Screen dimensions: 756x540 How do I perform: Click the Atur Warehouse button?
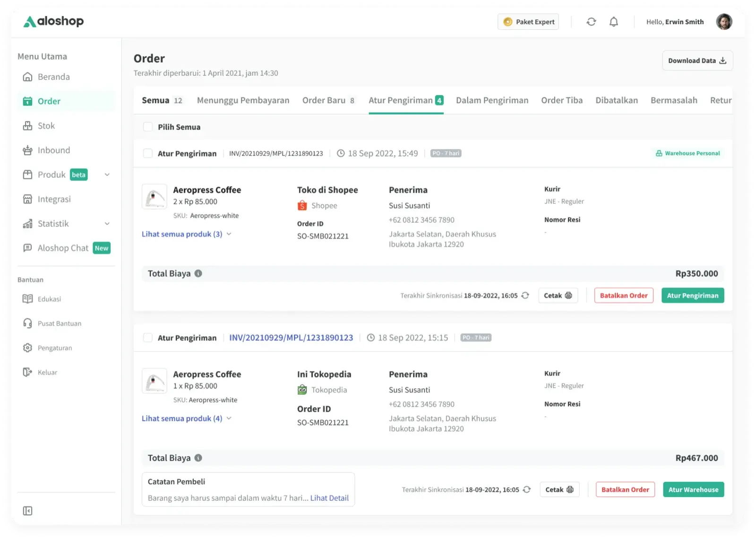click(x=693, y=489)
